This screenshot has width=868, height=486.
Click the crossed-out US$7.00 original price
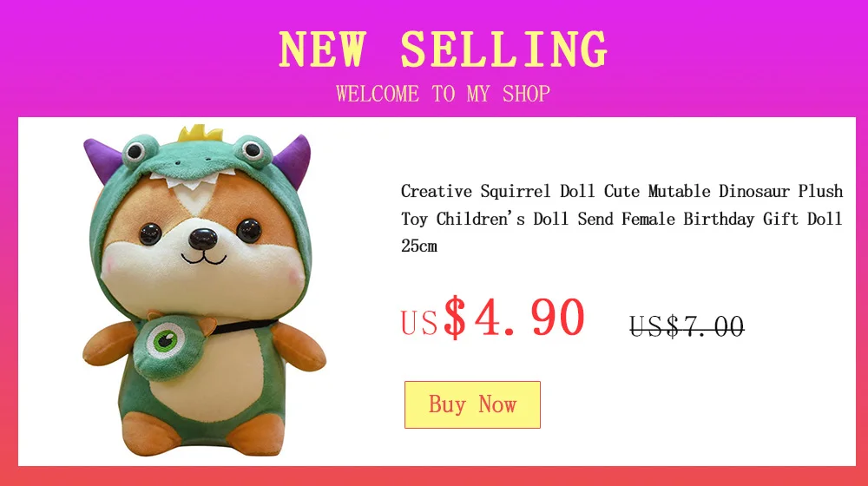pyautogui.click(x=687, y=325)
